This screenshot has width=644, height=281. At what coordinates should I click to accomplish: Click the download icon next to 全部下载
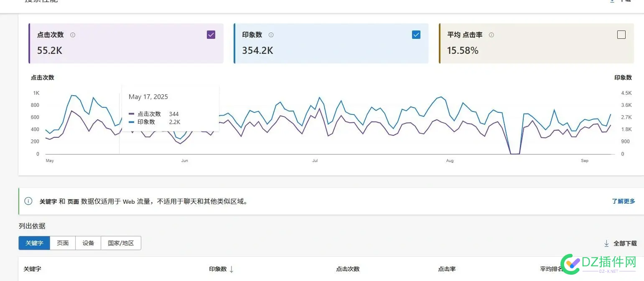[606, 243]
